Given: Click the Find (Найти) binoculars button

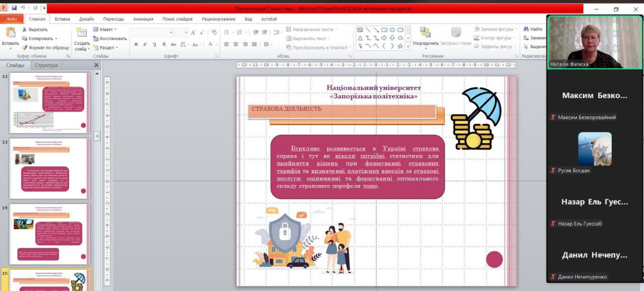Looking at the screenshot, I should [533, 30].
